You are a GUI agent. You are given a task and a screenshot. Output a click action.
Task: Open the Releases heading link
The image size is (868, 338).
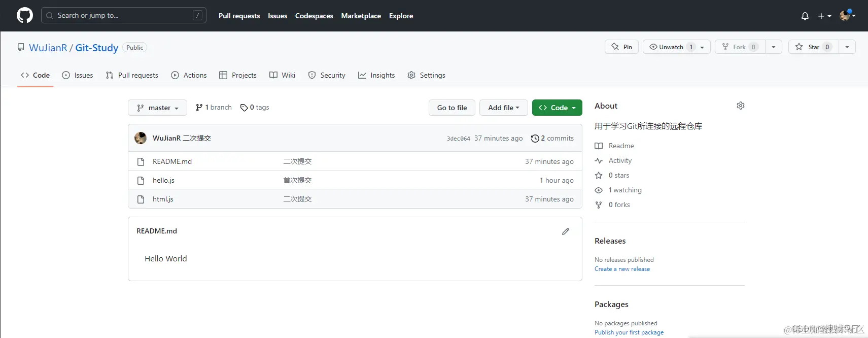(x=610, y=241)
